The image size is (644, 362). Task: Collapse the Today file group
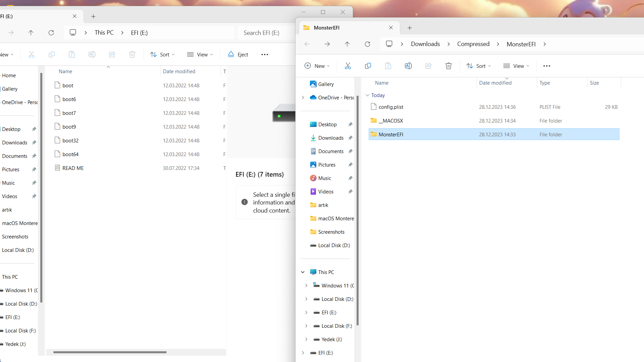coord(367,95)
